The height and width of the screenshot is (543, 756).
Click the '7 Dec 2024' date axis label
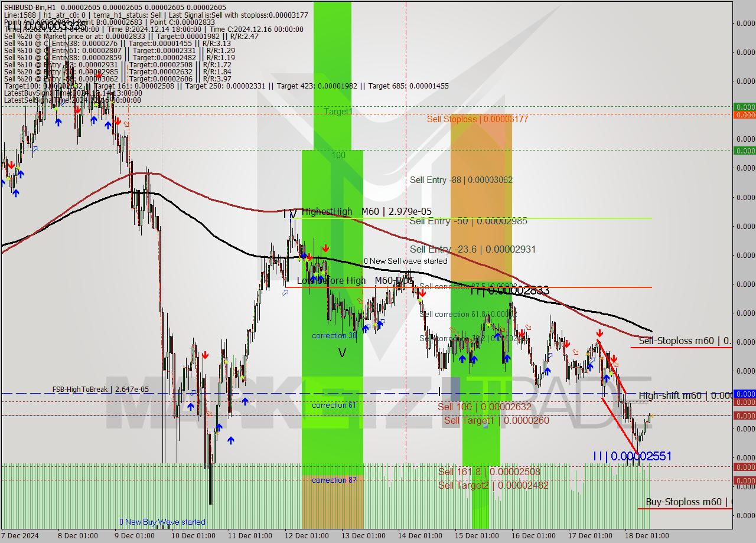tap(19, 536)
